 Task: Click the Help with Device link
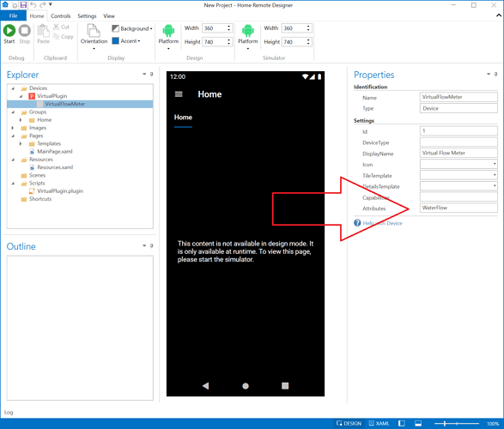(x=382, y=223)
